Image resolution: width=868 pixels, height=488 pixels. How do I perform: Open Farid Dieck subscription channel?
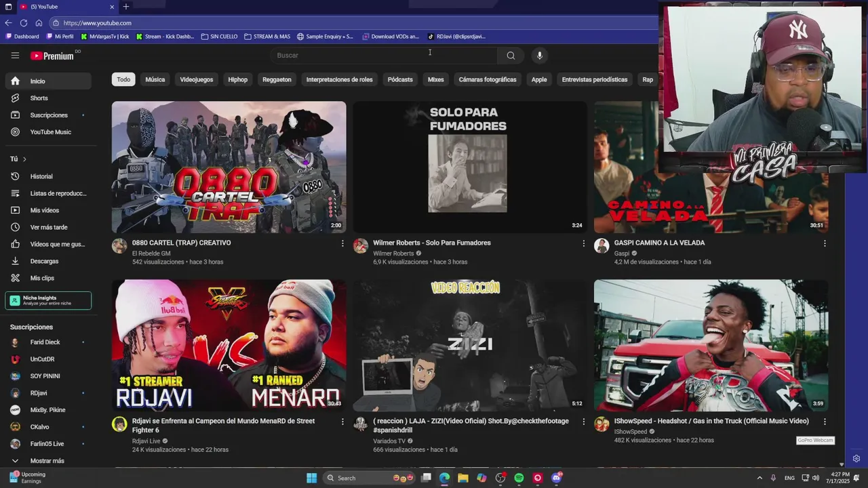point(48,342)
